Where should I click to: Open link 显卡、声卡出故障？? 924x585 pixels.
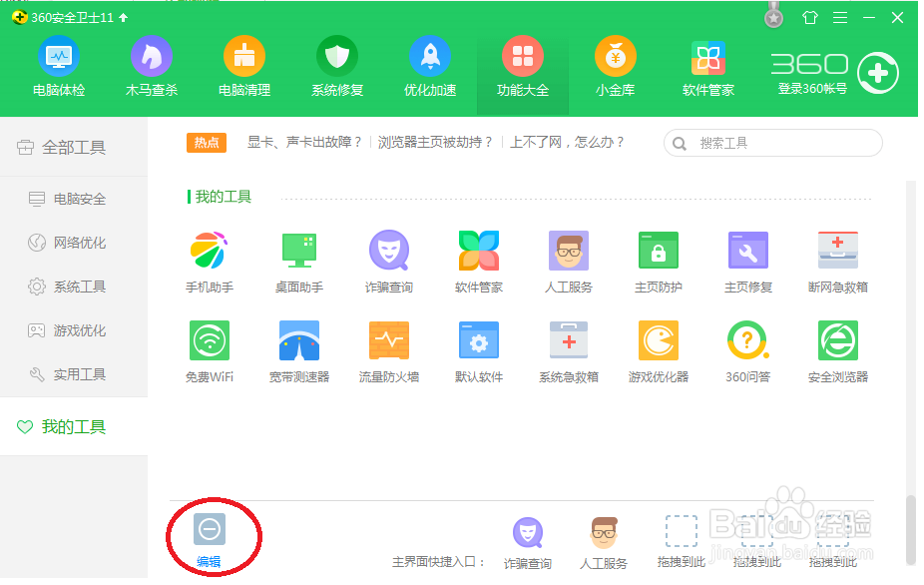(x=304, y=142)
